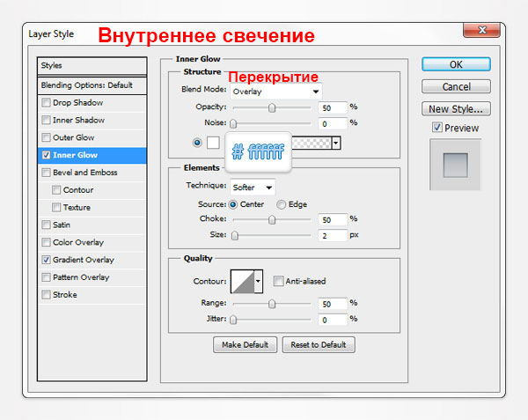This screenshot has width=528, height=420.
Task: Click the New Style... button
Action: (456, 109)
